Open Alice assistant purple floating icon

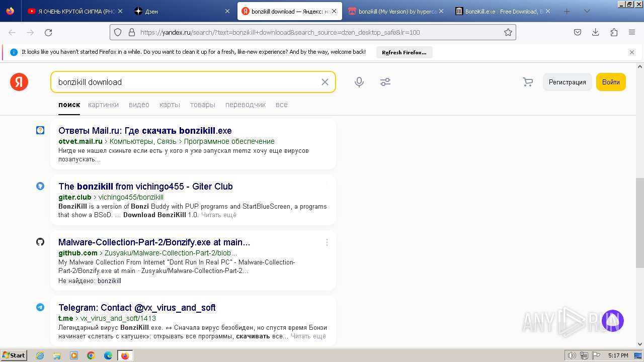pyautogui.click(x=613, y=321)
